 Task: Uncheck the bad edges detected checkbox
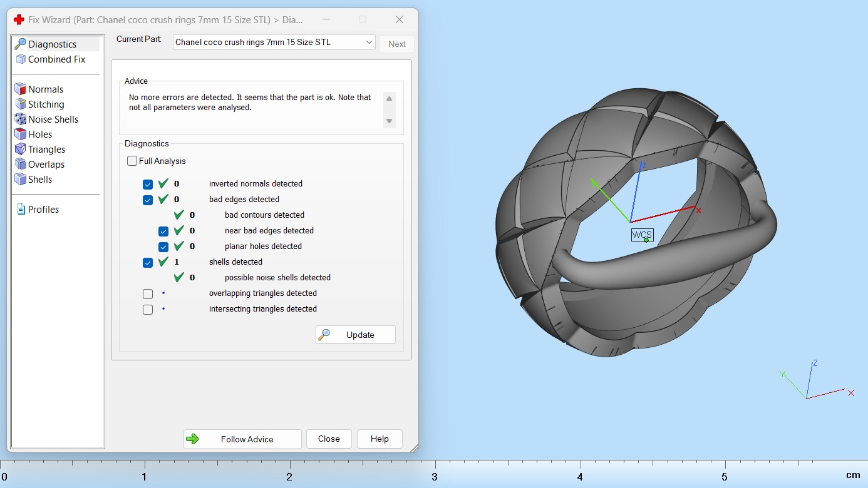point(148,200)
